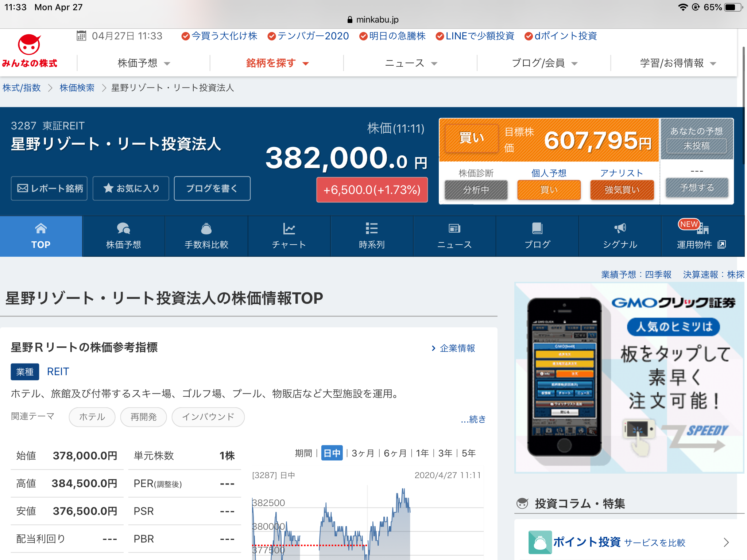Open the チャート tab

[289, 236]
